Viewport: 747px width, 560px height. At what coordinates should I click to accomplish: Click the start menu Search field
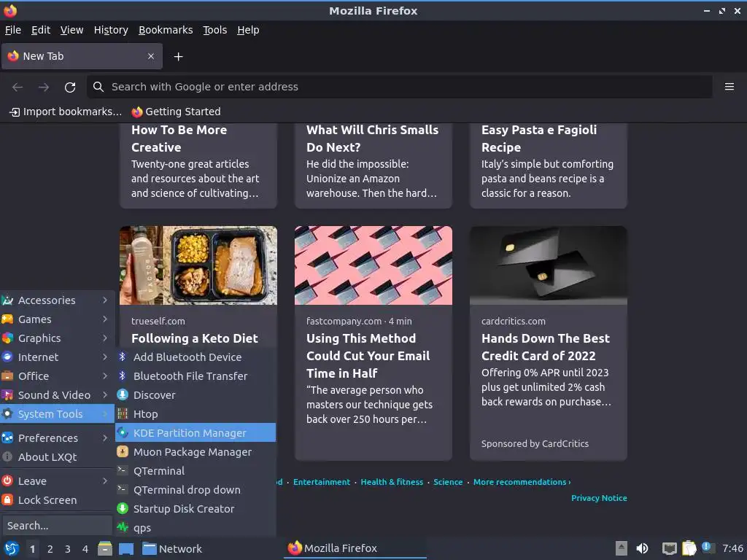(57, 526)
